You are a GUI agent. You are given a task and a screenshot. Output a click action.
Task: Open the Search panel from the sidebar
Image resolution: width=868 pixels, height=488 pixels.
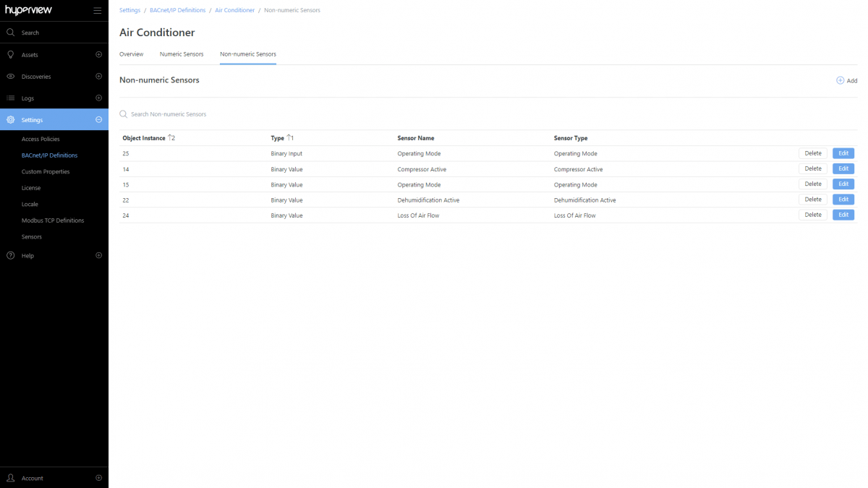29,33
